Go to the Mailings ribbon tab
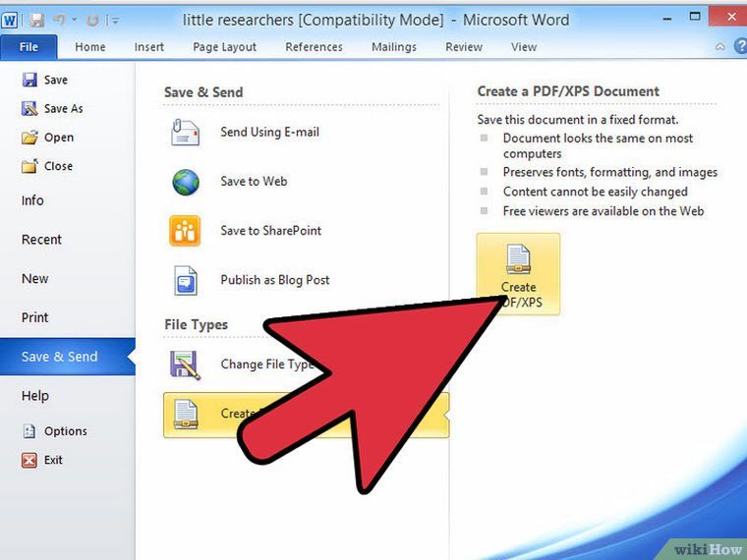The height and width of the screenshot is (560, 747). pyautogui.click(x=394, y=46)
